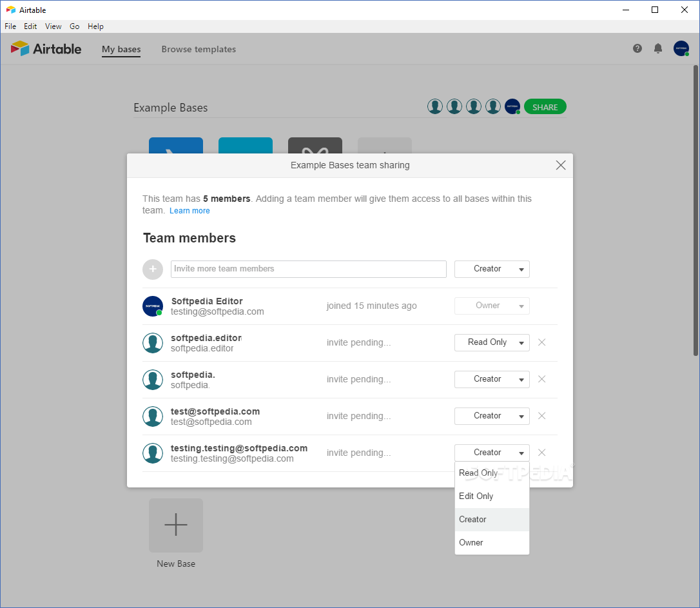Click test@softpedia.com member avatar
This screenshot has width=700, height=608.
(153, 417)
